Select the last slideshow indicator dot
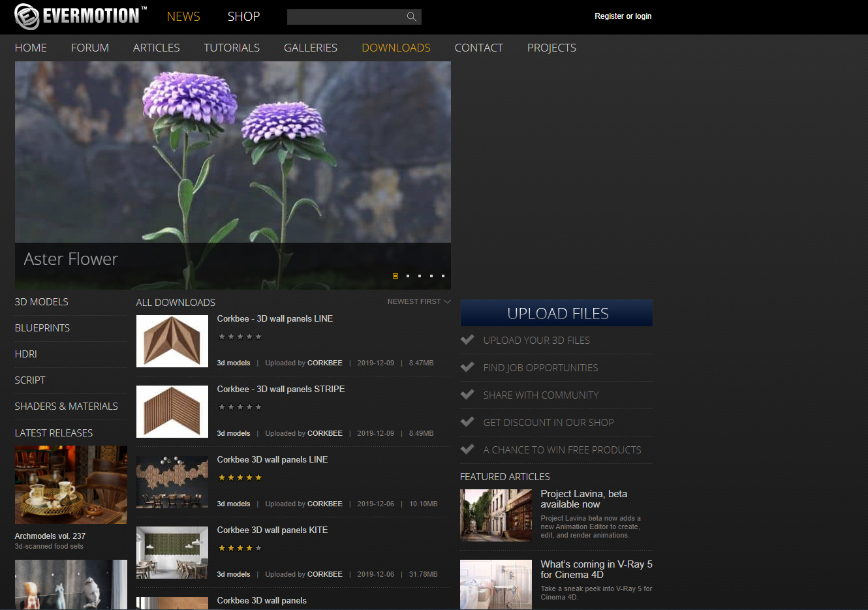 (443, 276)
